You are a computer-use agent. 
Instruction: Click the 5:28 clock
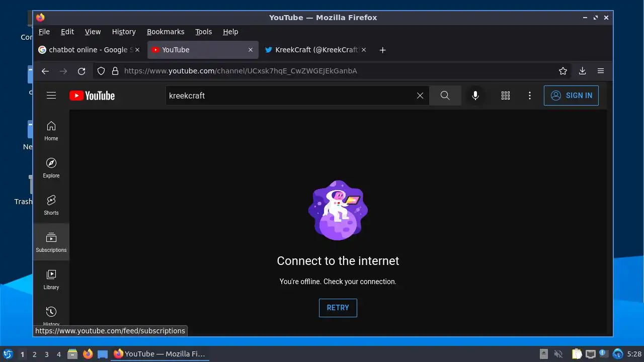click(x=634, y=354)
